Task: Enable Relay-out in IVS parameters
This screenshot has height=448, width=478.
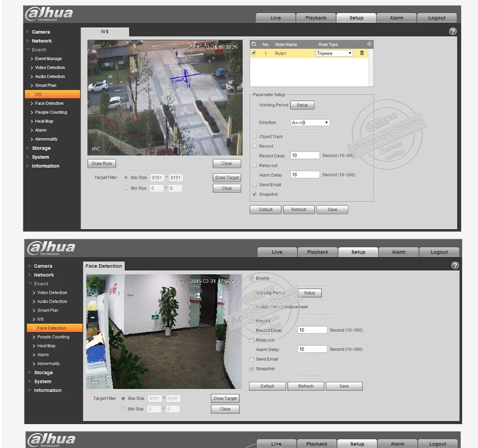Action: tap(255, 165)
